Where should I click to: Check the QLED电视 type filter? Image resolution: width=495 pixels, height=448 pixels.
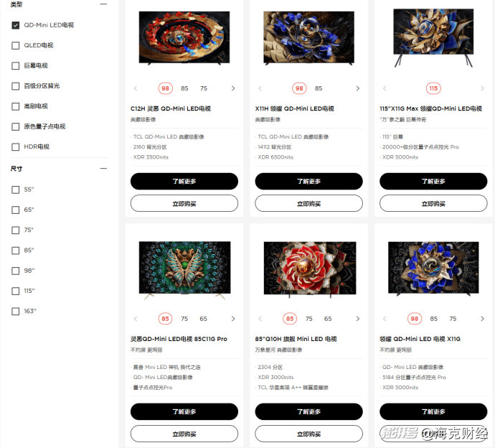16,45
